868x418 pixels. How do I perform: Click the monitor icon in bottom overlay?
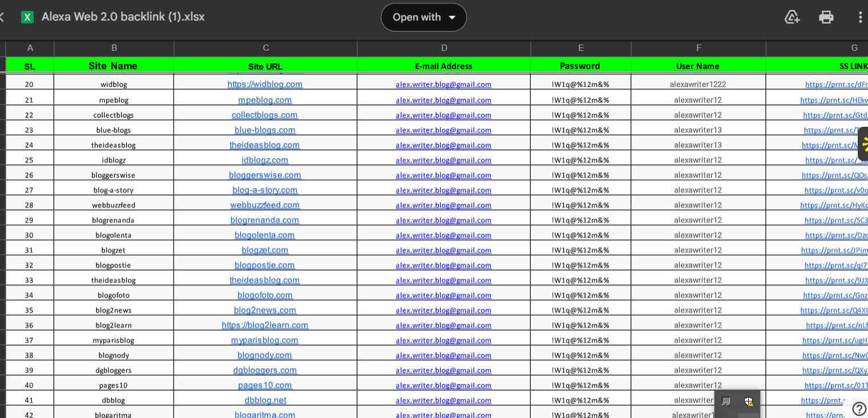[x=726, y=401]
